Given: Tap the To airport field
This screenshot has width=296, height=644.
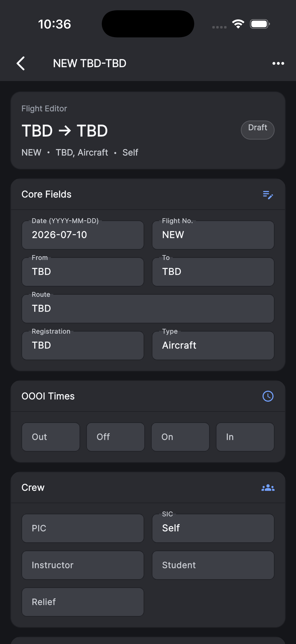Looking at the screenshot, I should [x=213, y=272].
